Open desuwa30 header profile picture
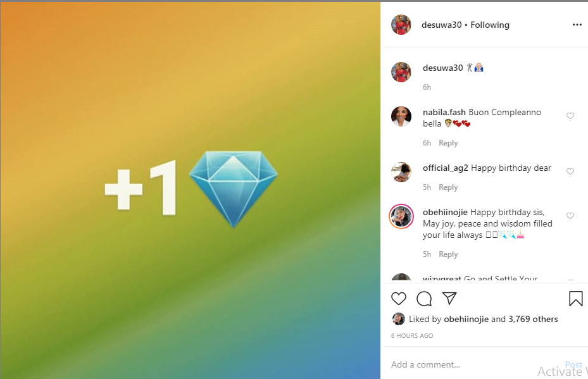Image resolution: width=588 pixels, height=379 pixels. pyautogui.click(x=401, y=25)
